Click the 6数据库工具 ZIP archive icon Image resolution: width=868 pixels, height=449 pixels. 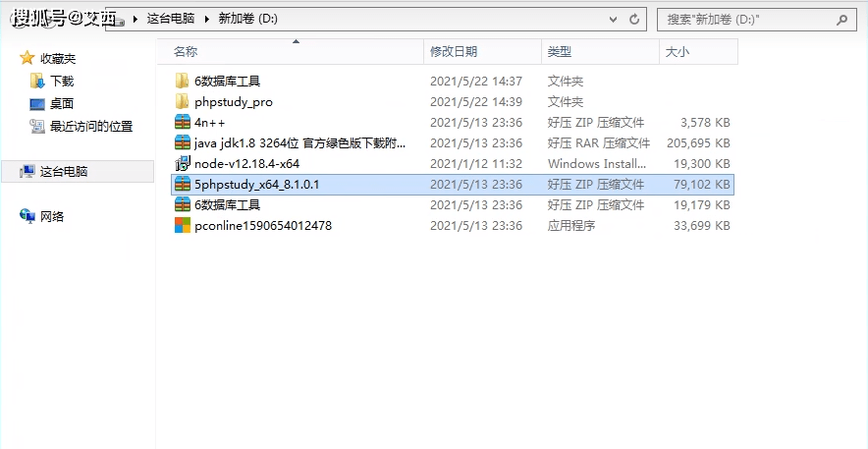click(x=182, y=204)
